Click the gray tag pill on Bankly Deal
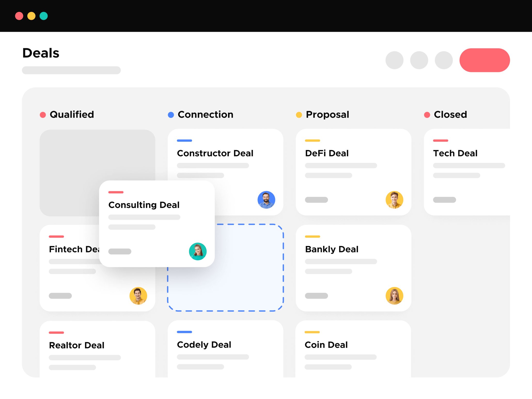Viewport: 532px width, 399px height. click(x=316, y=296)
